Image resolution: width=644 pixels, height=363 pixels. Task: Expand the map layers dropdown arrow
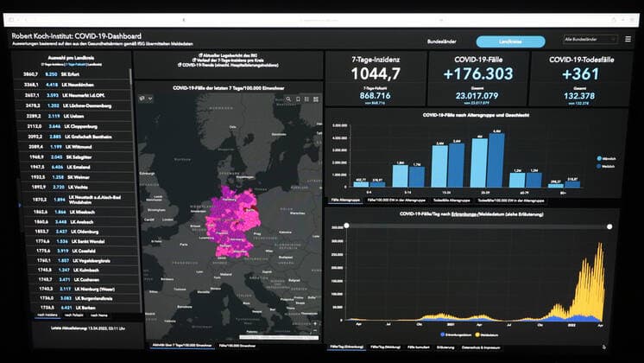(150, 99)
